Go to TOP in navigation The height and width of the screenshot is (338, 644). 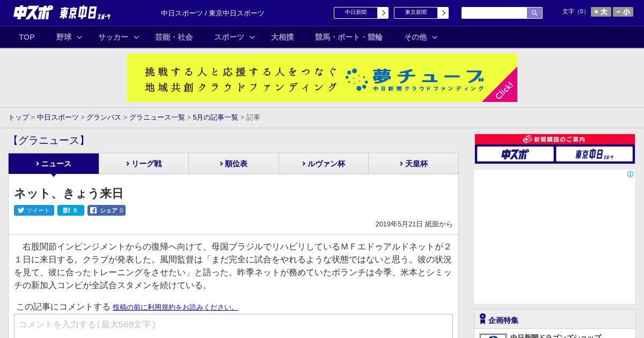click(27, 37)
